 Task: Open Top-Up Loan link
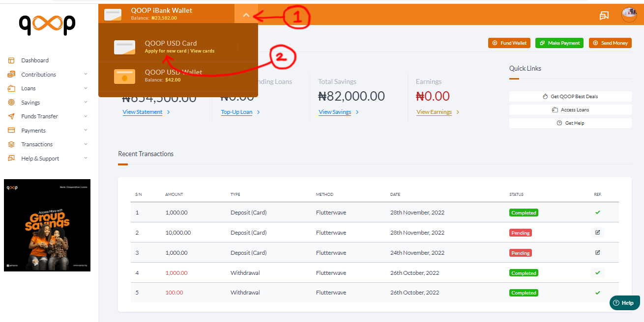[x=236, y=112]
